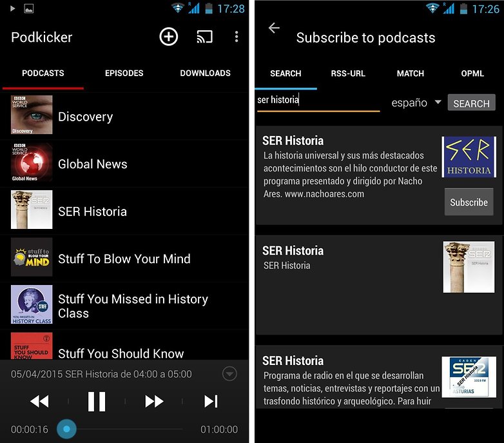Image resolution: width=504 pixels, height=443 pixels.
Task: Fast forward the playing episode
Action: pos(154,401)
